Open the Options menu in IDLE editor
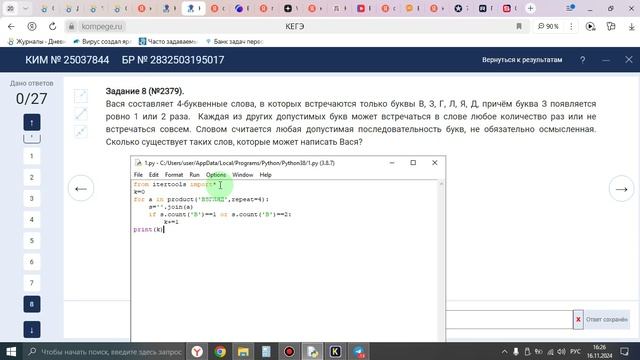The width and height of the screenshot is (640, 360). 216,175
